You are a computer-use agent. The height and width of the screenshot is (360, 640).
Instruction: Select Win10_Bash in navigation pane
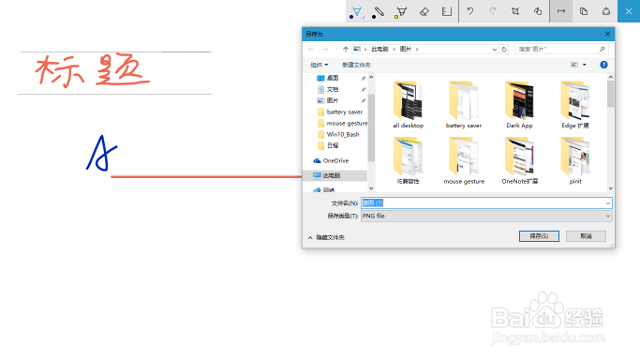(x=343, y=134)
